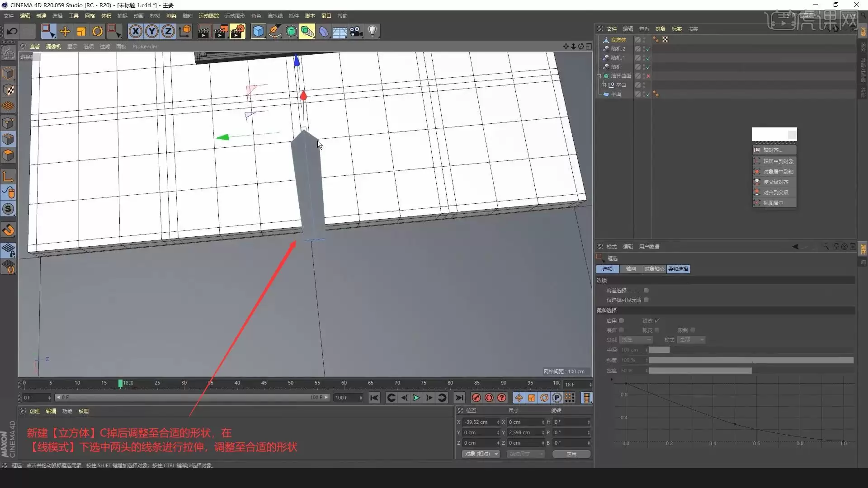The image size is (868, 488).
Task: Open the viewport 摄像机 menu
Action: [53, 47]
